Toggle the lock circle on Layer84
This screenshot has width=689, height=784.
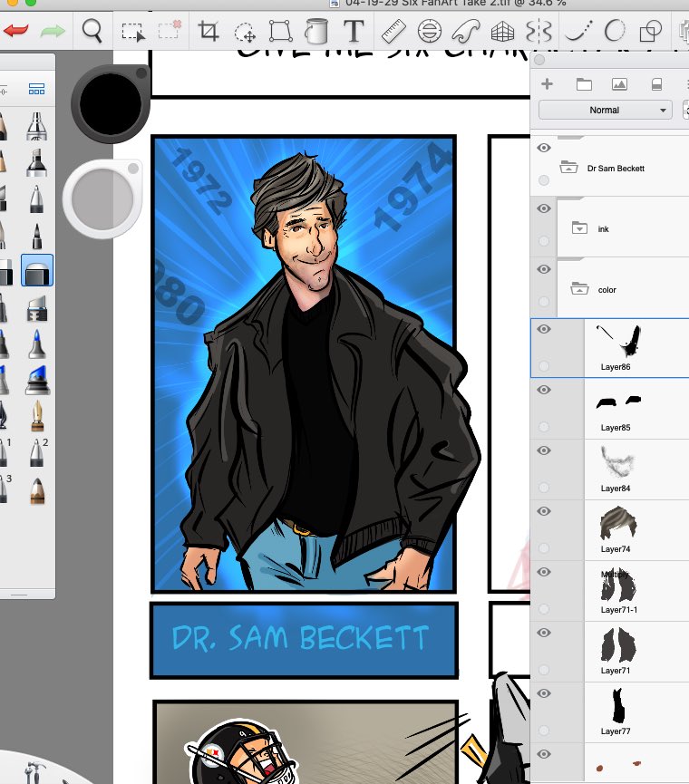pyautogui.click(x=544, y=488)
